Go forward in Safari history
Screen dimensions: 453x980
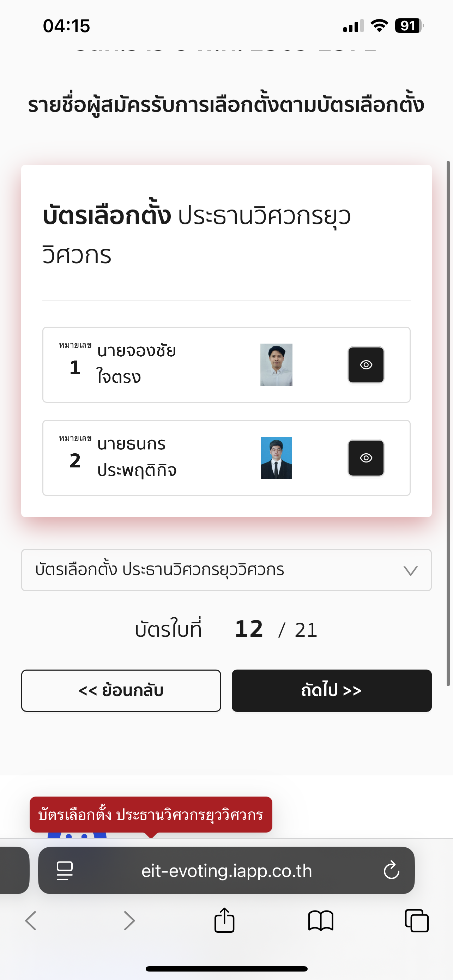coord(129,921)
